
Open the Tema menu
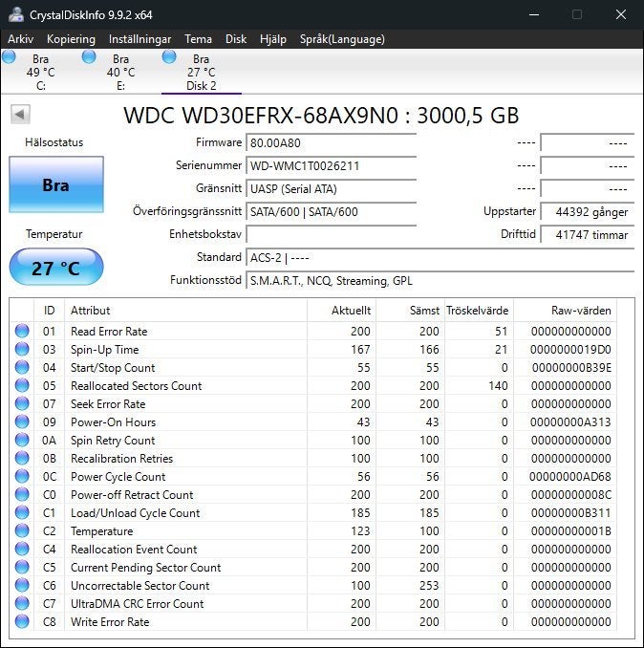click(x=198, y=39)
